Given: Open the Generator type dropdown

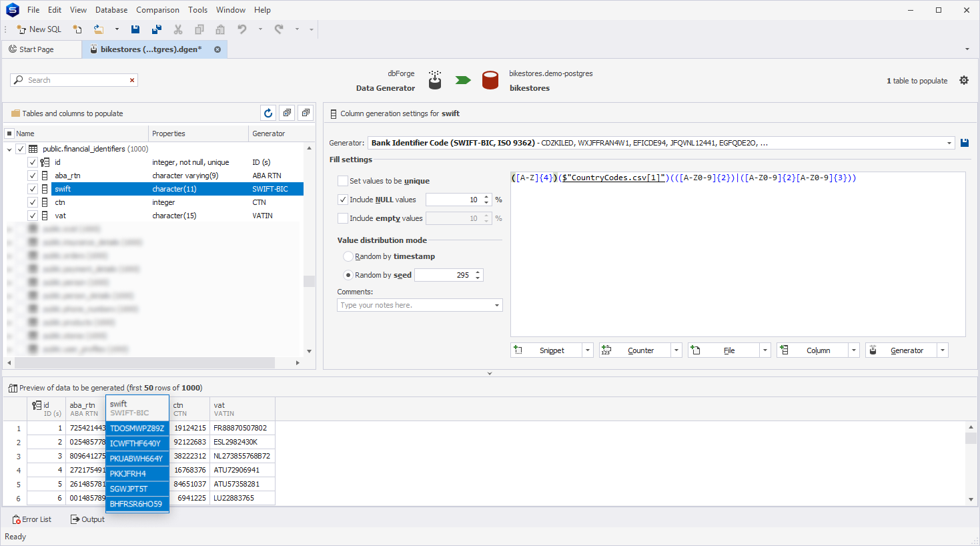Looking at the screenshot, I should (x=949, y=143).
